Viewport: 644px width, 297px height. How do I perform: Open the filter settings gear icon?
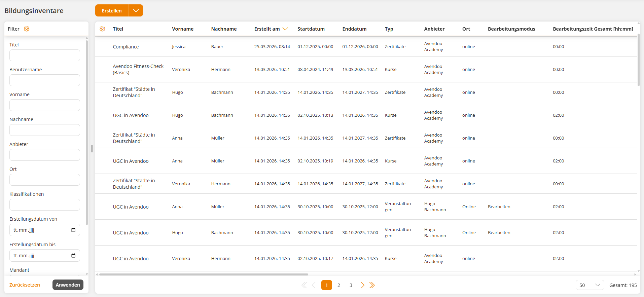pyautogui.click(x=27, y=29)
